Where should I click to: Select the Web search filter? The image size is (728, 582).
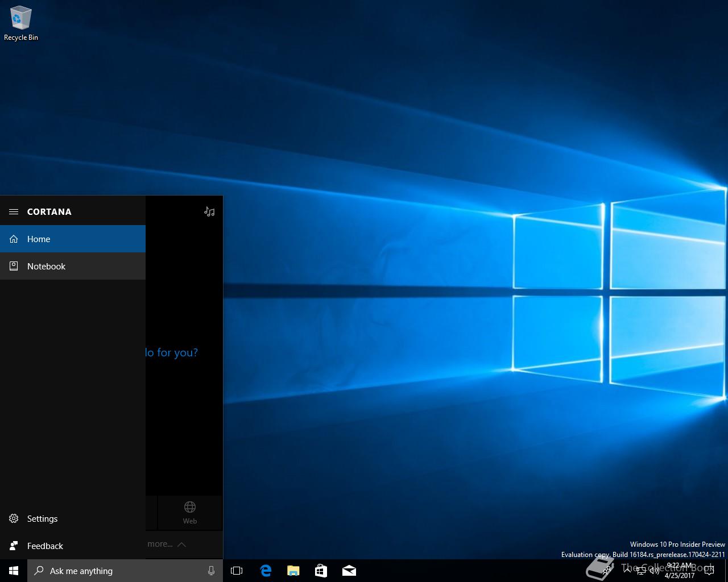click(190, 513)
